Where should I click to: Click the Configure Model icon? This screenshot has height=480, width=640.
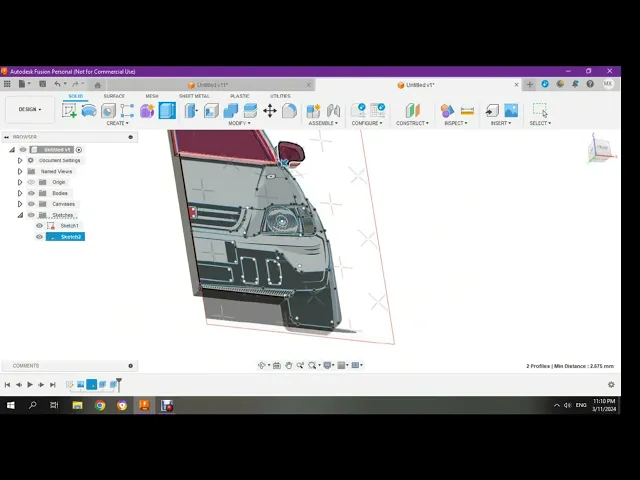tap(358, 110)
